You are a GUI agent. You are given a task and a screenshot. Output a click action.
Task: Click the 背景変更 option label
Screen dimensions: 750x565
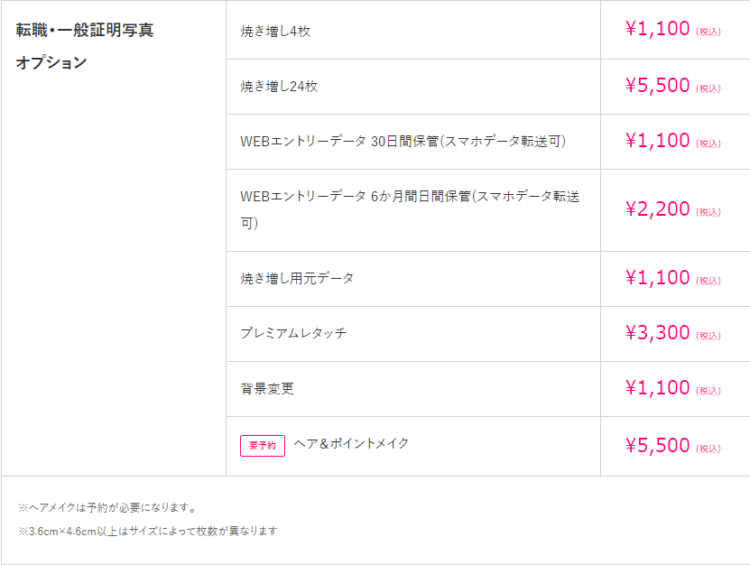tap(267, 388)
